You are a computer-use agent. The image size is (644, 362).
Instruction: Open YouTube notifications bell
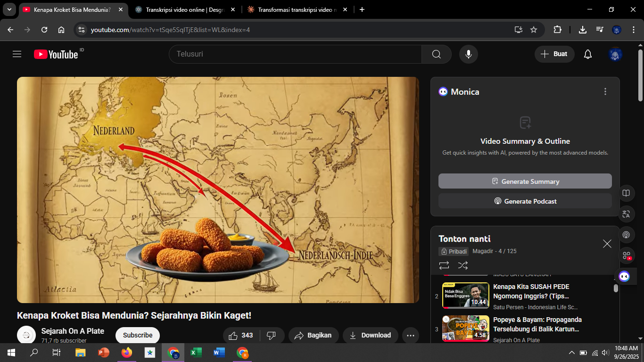(587, 54)
